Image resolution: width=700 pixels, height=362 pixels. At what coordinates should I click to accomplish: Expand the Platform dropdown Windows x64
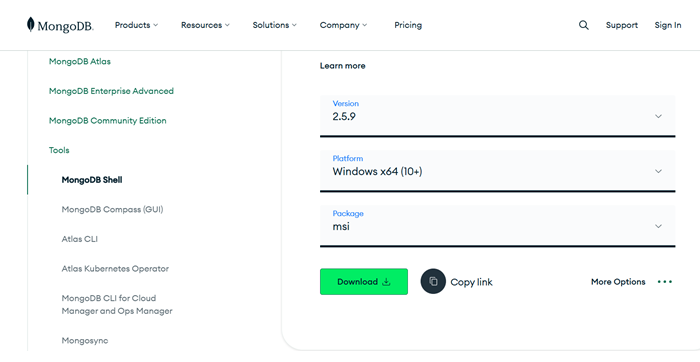(497, 171)
